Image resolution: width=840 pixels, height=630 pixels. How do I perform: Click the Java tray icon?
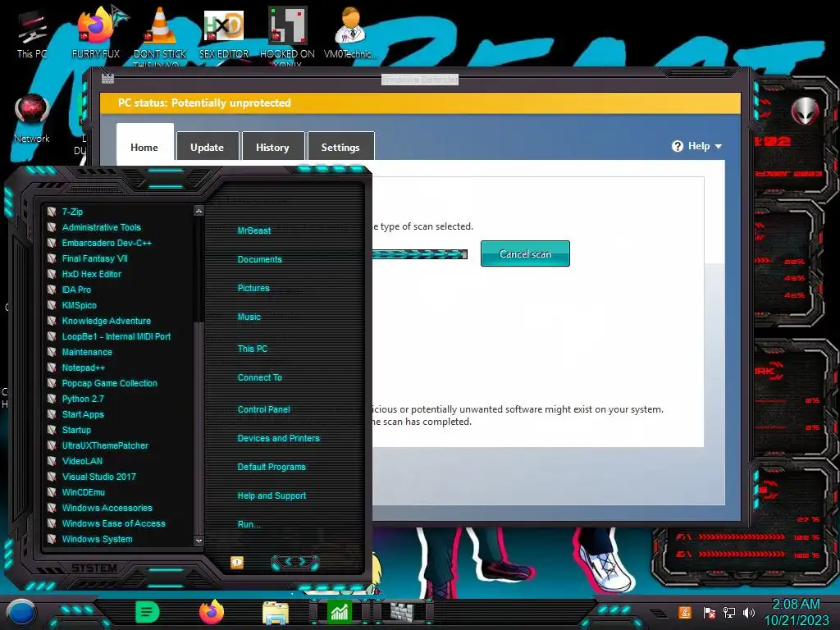click(685, 612)
